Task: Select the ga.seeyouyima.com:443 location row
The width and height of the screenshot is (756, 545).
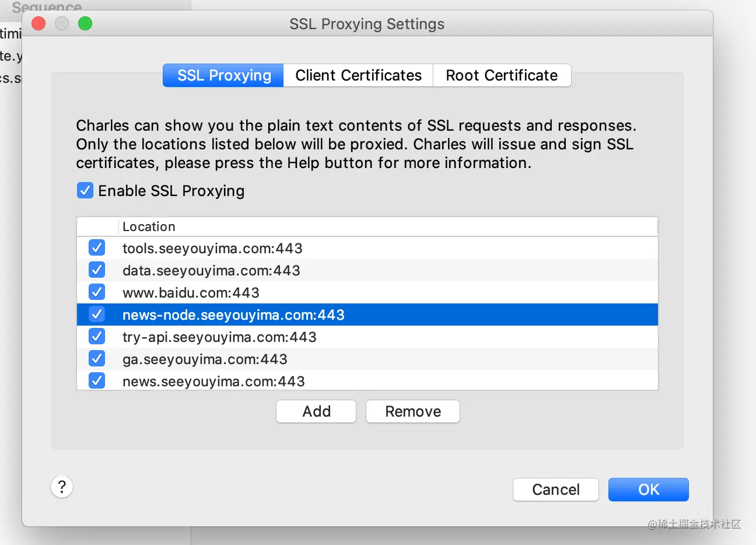Action: click(x=367, y=359)
